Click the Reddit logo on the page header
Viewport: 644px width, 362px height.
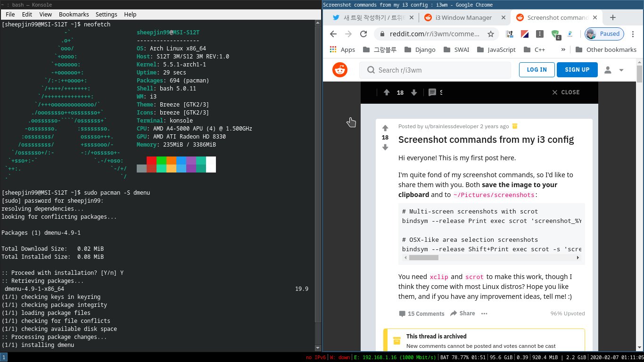click(339, 70)
